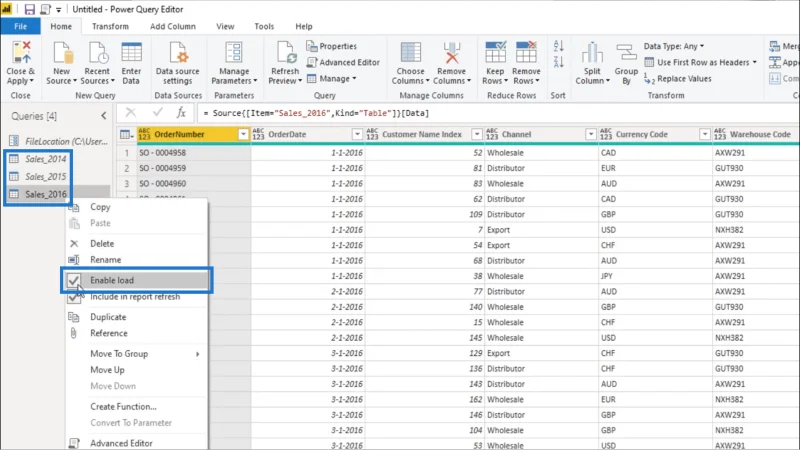The width and height of the screenshot is (800, 450).
Task: Open the Customer Name Index filter dropdown
Action: point(477,134)
